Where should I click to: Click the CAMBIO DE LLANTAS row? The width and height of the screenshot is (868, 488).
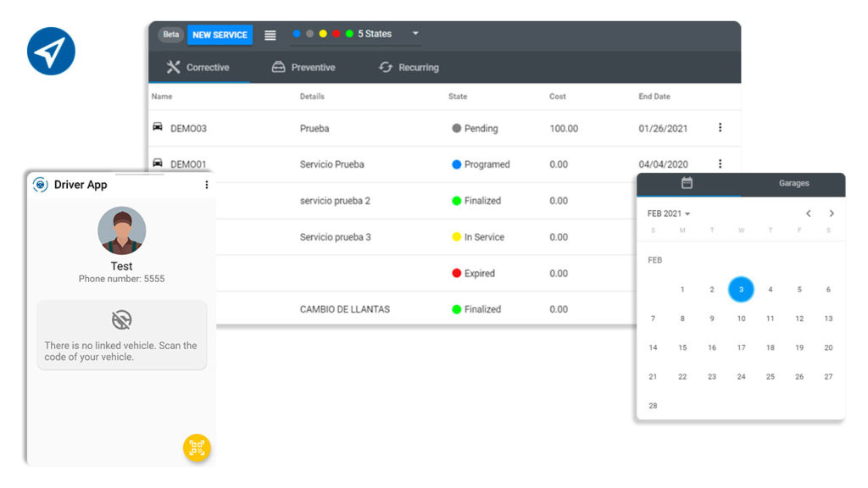click(345, 309)
